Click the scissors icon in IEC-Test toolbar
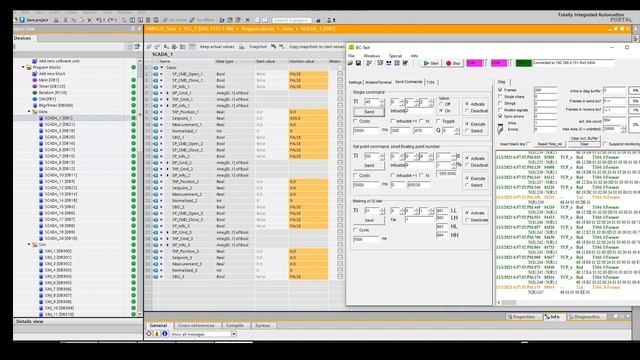Viewport: 640px width, 360px height. (369, 63)
